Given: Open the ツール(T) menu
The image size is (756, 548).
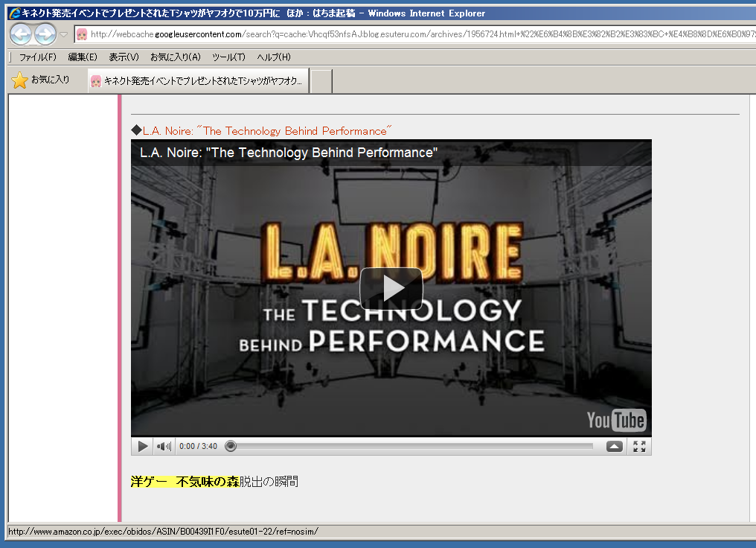Looking at the screenshot, I should pyautogui.click(x=228, y=57).
